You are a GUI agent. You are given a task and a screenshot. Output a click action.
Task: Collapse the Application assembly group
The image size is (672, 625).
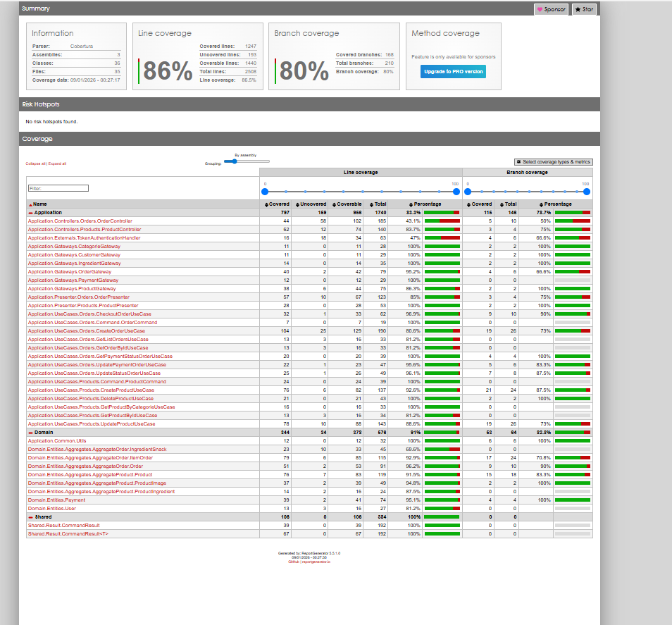(30, 212)
